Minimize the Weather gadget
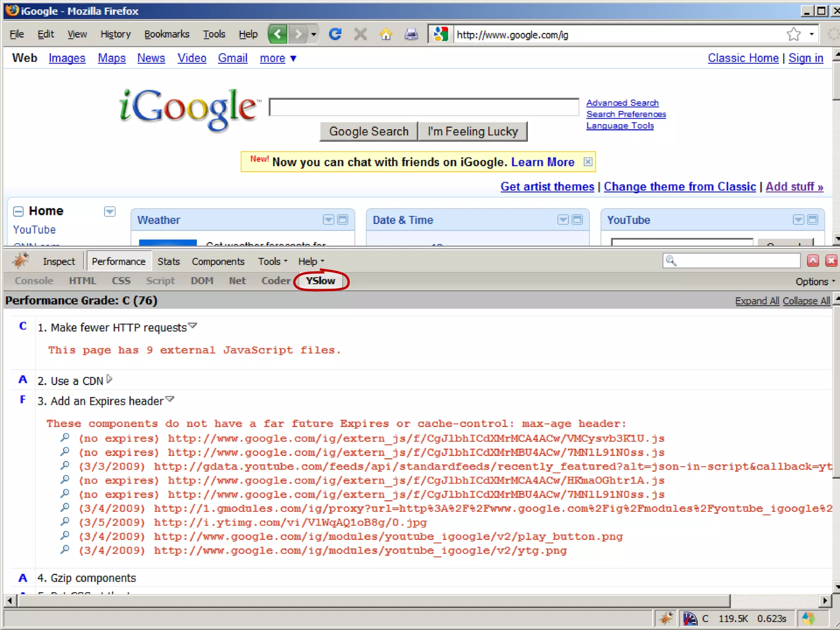840x630 pixels. tap(343, 220)
